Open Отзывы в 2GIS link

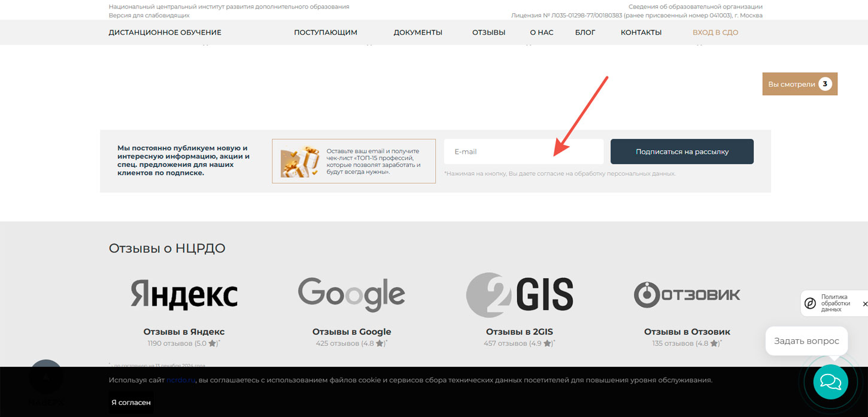tap(520, 331)
